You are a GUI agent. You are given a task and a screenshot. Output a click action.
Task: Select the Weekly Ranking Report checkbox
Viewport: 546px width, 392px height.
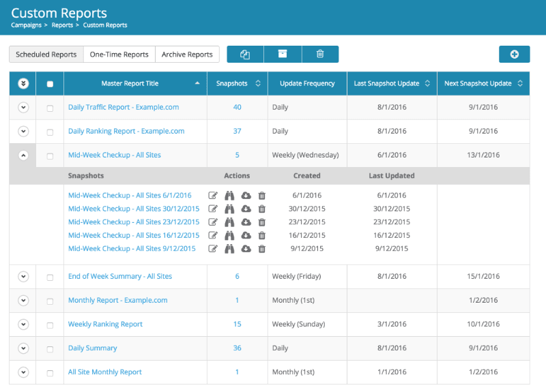point(50,325)
